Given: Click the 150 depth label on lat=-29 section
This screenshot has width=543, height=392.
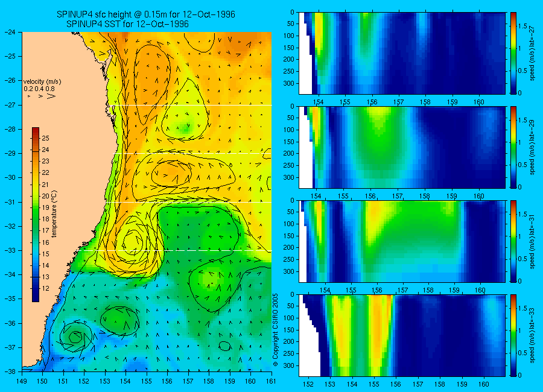Looking at the screenshot, I should pyautogui.click(x=289, y=142).
